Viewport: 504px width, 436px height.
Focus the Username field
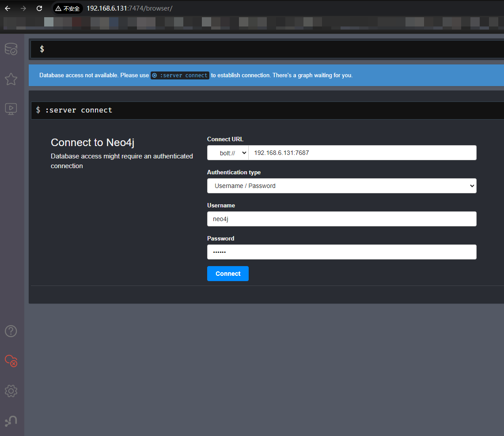(342, 219)
